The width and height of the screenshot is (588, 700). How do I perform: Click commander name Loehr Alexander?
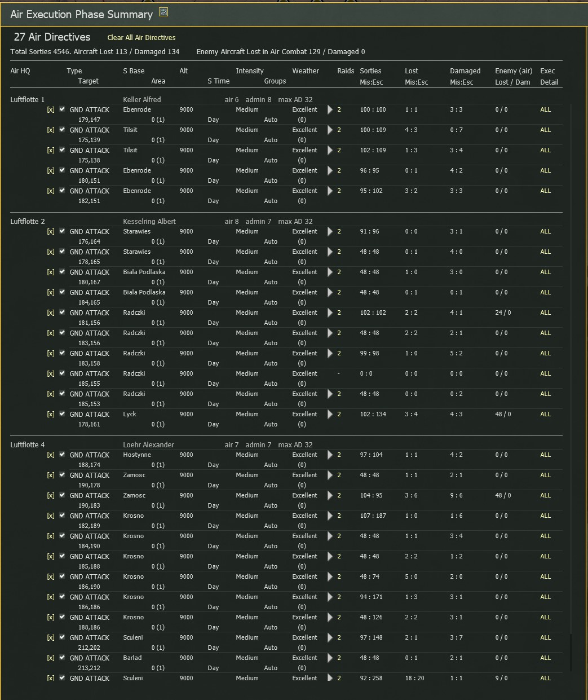(148, 445)
